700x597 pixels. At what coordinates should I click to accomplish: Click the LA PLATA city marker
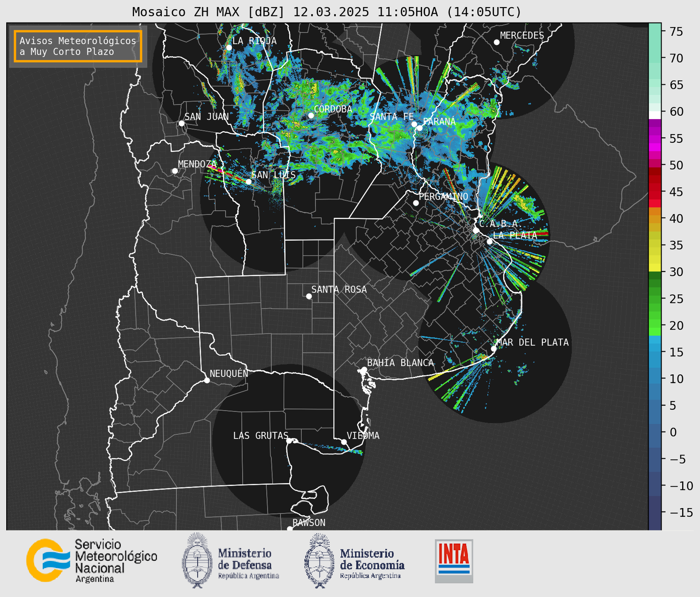490,242
